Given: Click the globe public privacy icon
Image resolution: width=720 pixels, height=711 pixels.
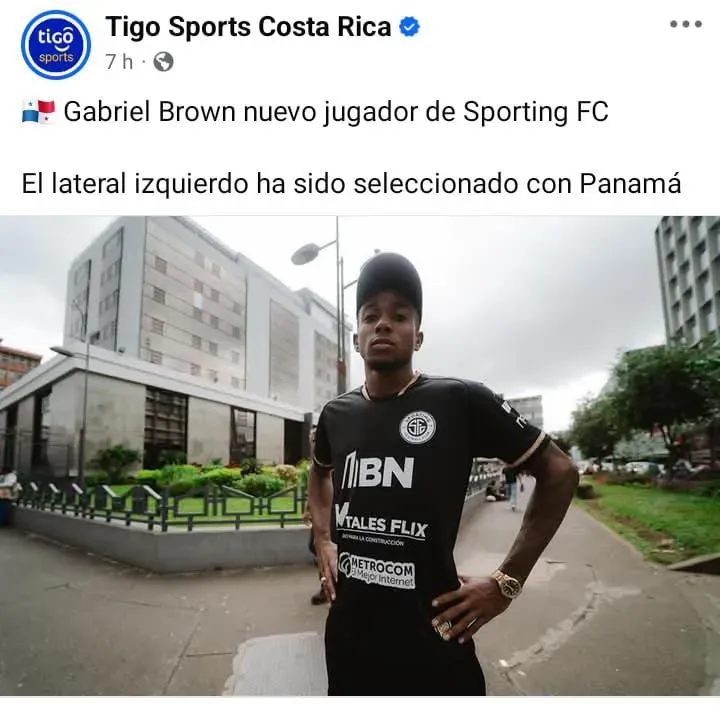Looking at the screenshot, I should pyautogui.click(x=163, y=62).
